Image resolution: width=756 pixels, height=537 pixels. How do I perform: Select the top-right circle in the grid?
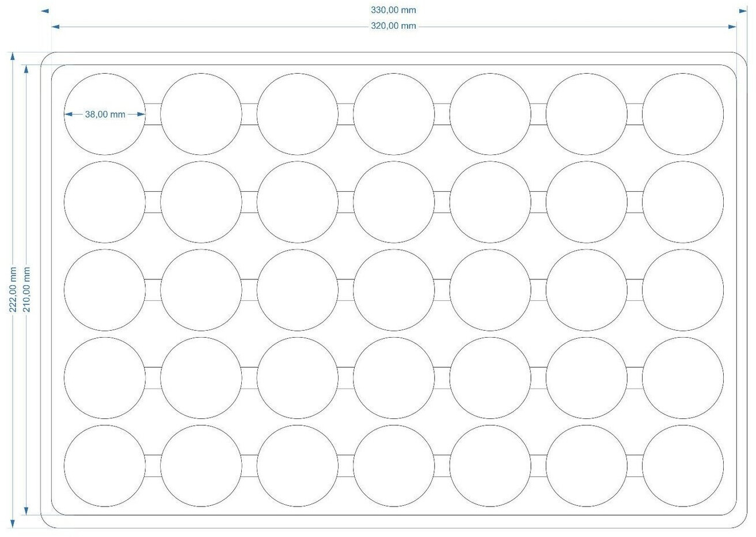(x=682, y=114)
